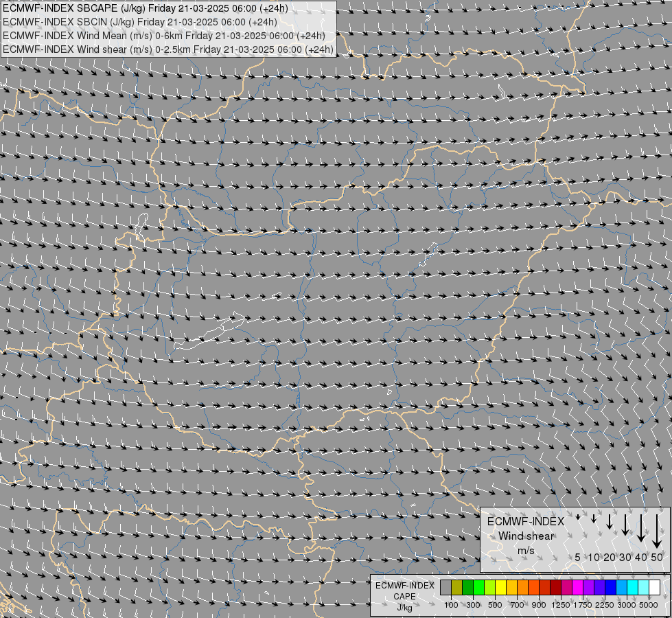Viewport: 672px width, 618px height.
Task: Click the 50 m/s wind shear legend arrow
Action: point(657,531)
